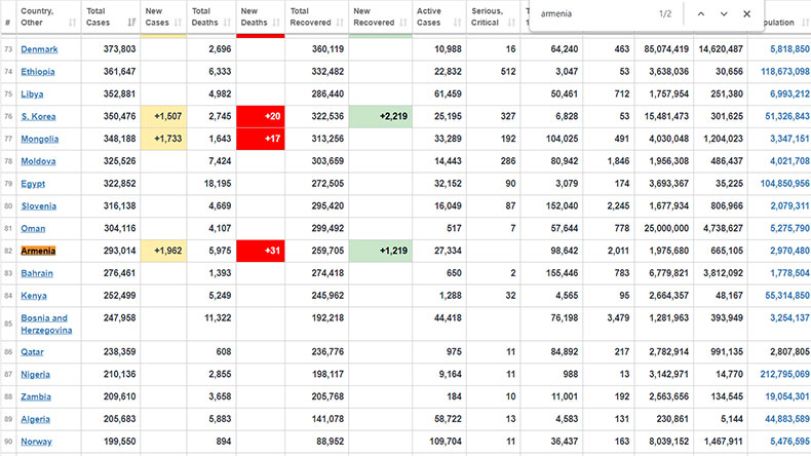811x456 pixels.
Task: Click Norway population link 5,476,595
Action: coord(789,442)
